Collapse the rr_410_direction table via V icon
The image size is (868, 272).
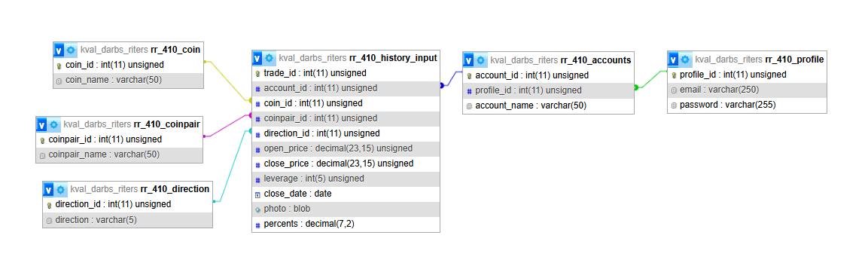click(x=49, y=189)
